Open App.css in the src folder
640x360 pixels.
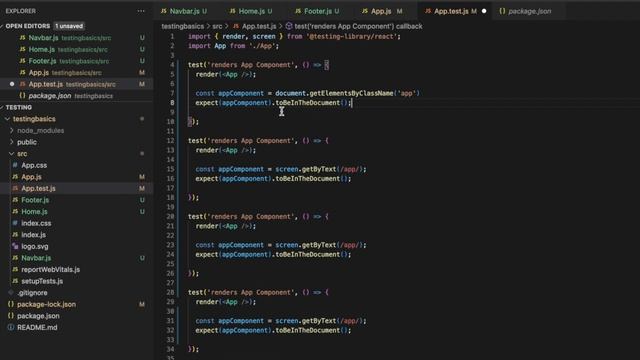point(34,165)
